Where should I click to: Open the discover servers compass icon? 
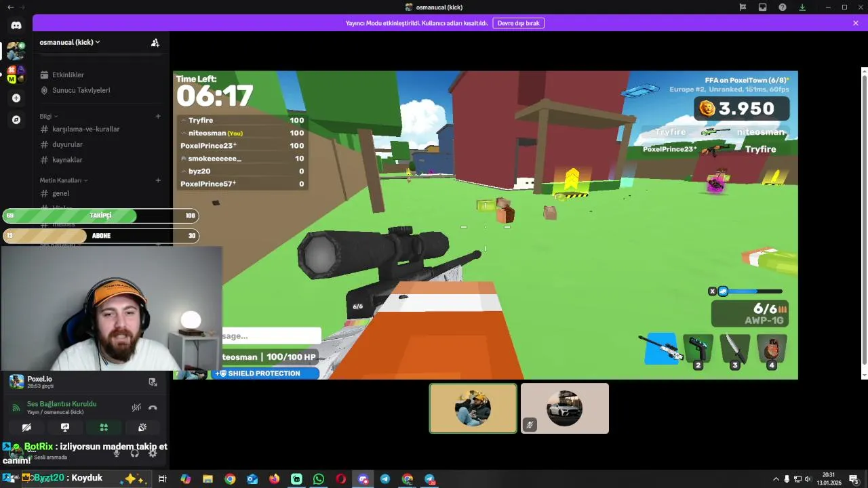click(x=16, y=119)
